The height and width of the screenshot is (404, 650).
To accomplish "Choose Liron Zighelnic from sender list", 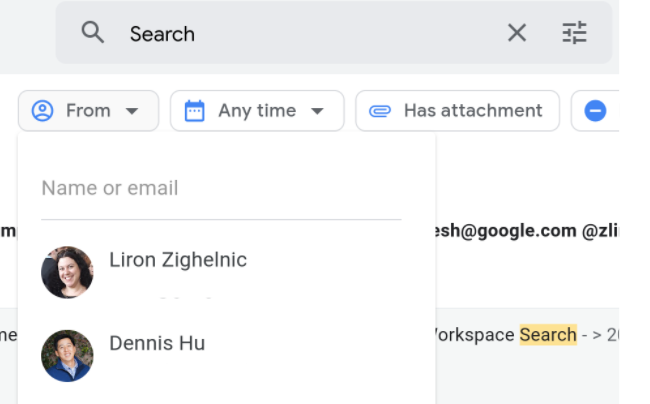I will 178,260.
